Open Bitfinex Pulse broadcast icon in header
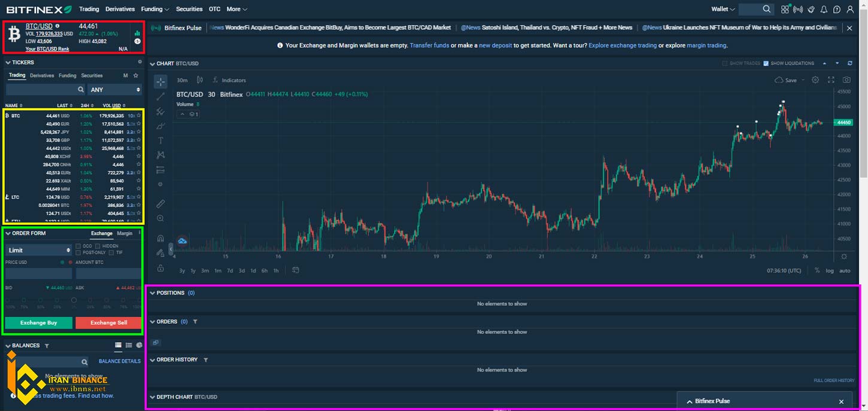Screen dimensions: 868x411 pos(797,9)
